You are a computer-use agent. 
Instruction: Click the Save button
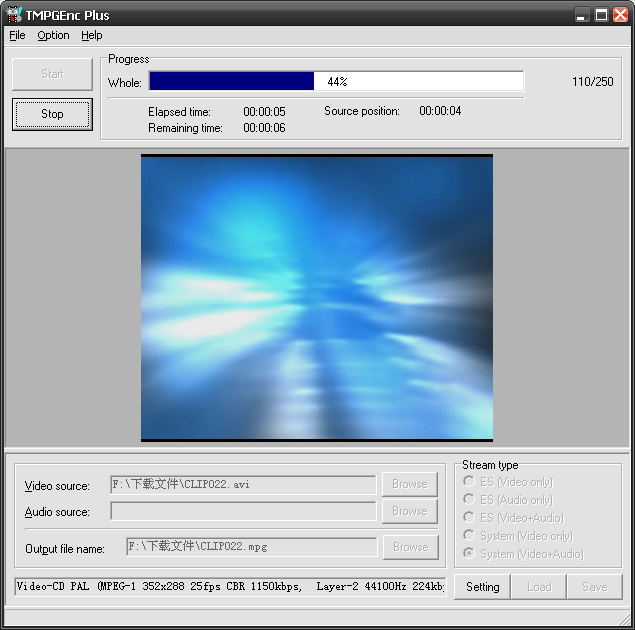pyautogui.click(x=595, y=587)
